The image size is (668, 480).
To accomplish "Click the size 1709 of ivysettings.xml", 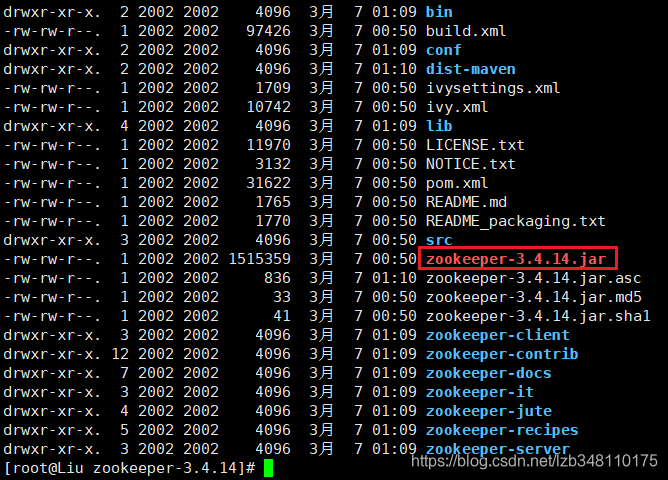I will (x=273, y=88).
